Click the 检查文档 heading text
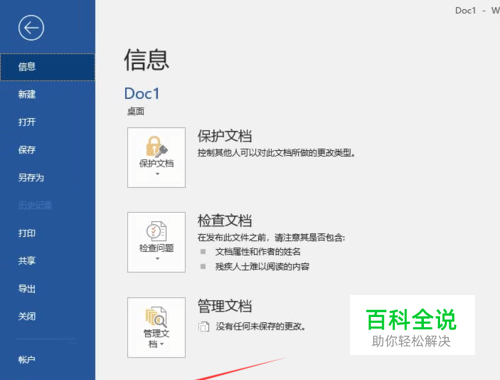Viewport: 500px width, 380px height. click(225, 221)
